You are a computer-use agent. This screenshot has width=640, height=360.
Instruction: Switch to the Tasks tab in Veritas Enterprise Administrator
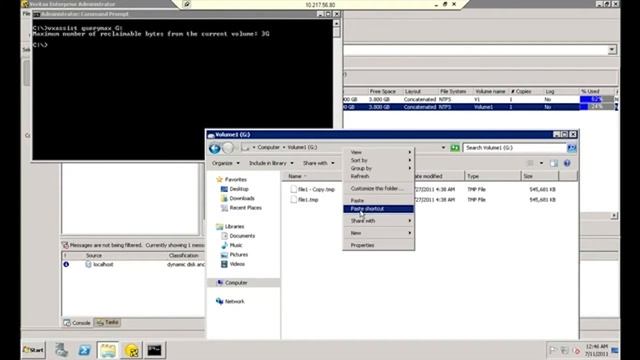107,322
